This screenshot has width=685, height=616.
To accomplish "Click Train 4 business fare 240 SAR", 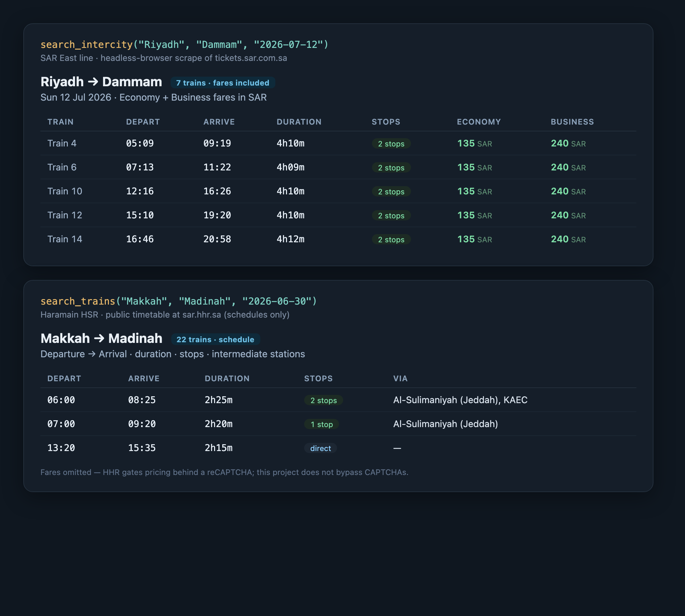I will tap(568, 143).
